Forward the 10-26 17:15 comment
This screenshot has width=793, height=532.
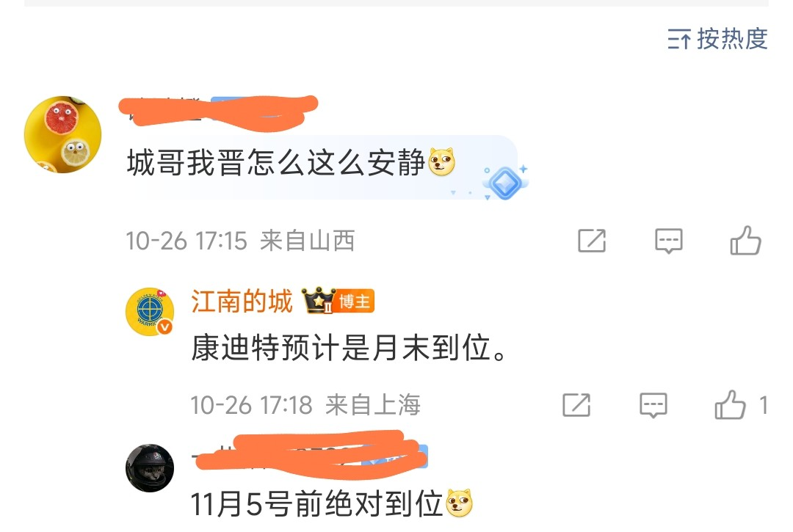tap(592, 241)
